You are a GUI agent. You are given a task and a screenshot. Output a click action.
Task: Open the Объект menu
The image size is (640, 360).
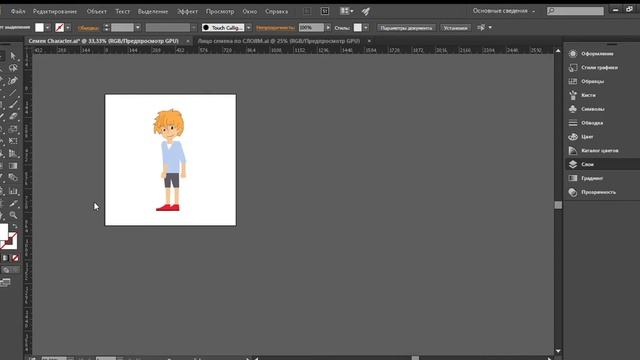pyautogui.click(x=96, y=11)
